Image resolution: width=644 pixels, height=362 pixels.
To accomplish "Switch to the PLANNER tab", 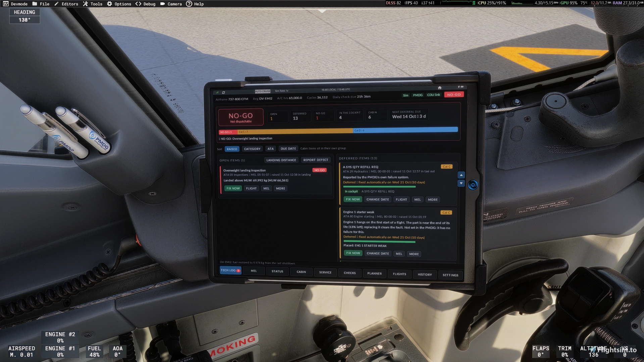I will pos(375,273).
